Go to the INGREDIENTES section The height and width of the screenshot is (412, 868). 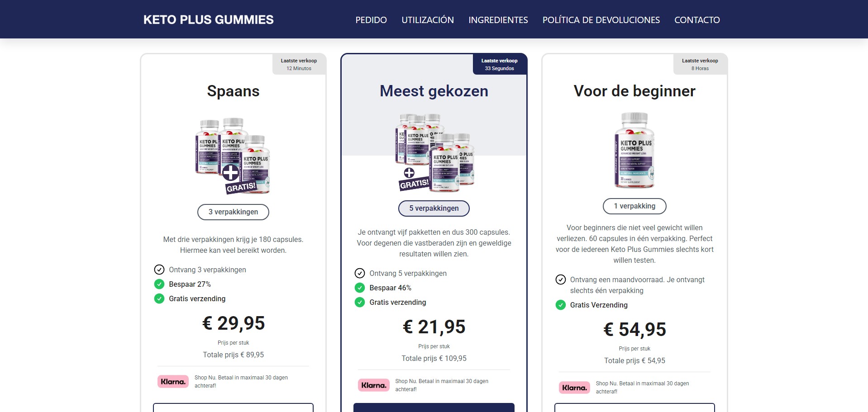click(x=498, y=20)
